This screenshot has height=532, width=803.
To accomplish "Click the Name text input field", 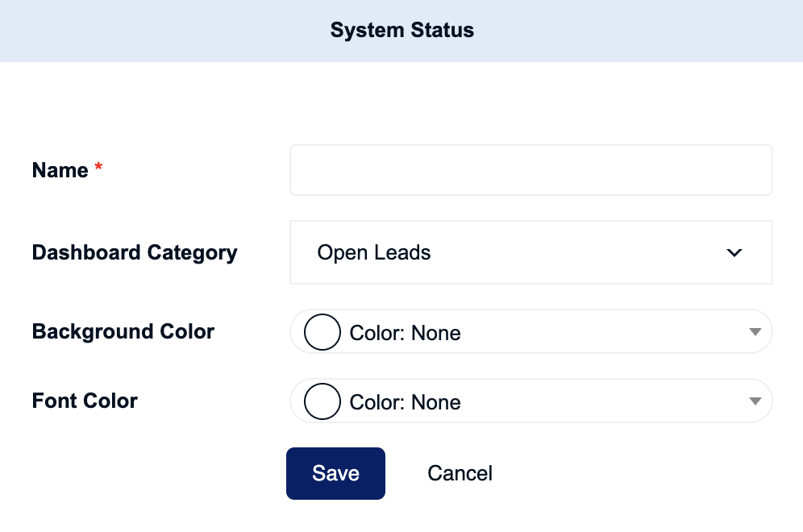I will 531,170.
